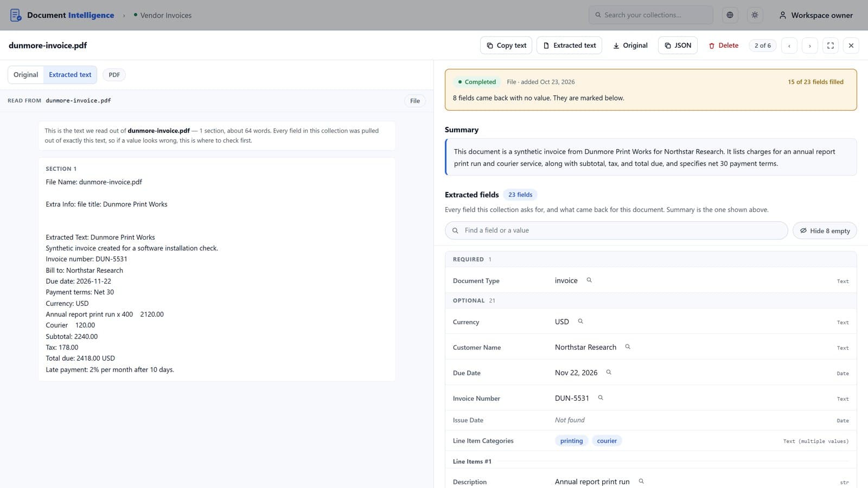Click the courier category tag
This screenshot has width=868, height=488.
click(x=607, y=441)
